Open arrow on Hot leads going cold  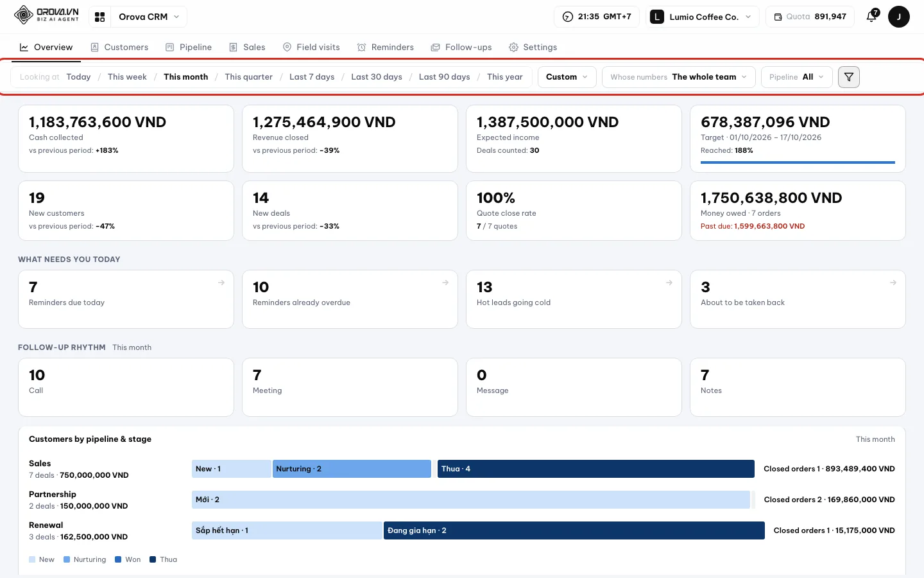tap(669, 283)
